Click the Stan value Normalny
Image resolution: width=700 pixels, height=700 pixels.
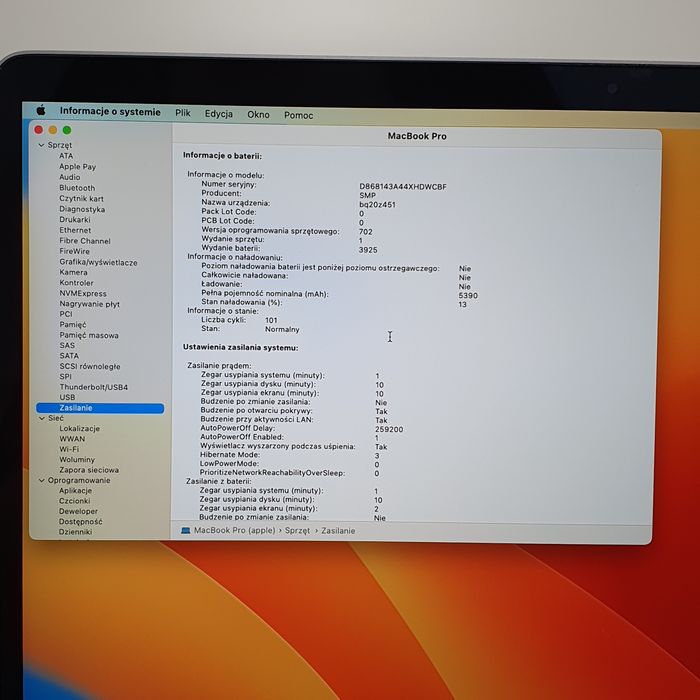point(282,329)
